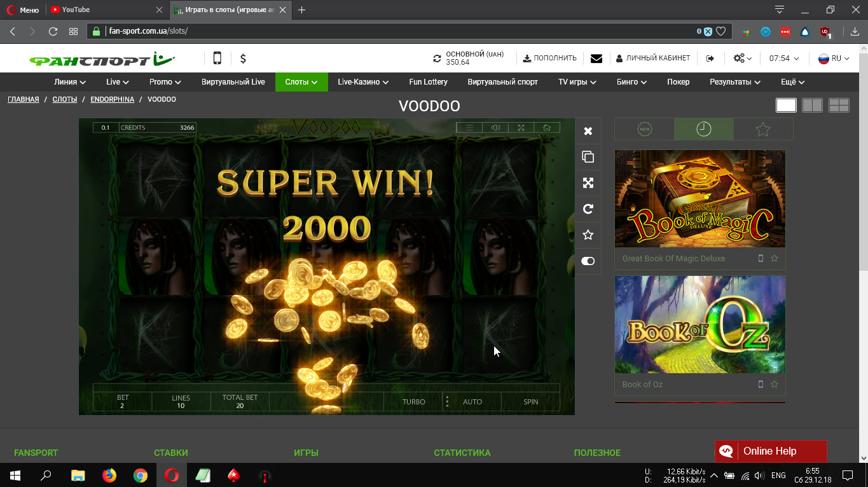This screenshot has height=487, width=868.
Task: Expand the Результаты menu
Action: (x=735, y=82)
